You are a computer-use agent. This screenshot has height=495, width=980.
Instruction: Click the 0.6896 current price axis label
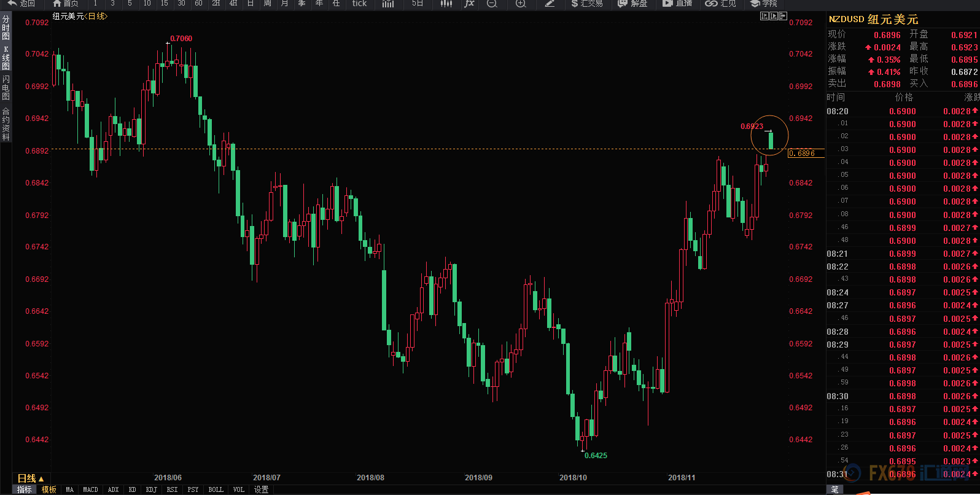click(x=806, y=154)
